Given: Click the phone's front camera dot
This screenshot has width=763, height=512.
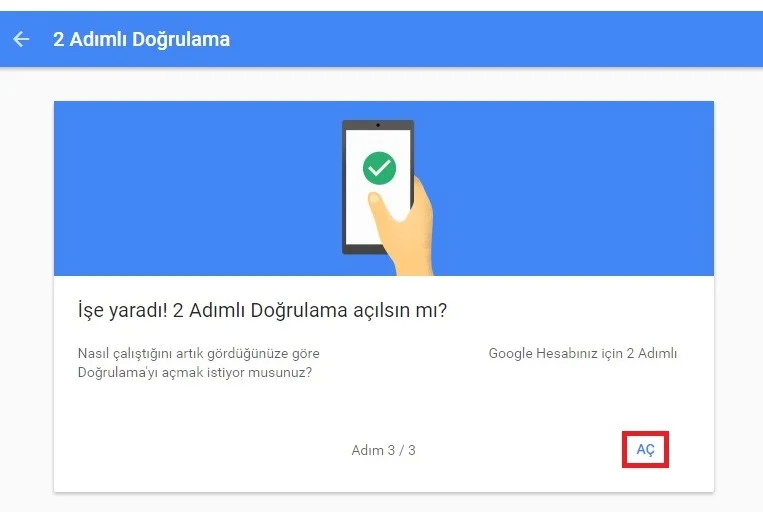Looking at the screenshot, I should coord(378,125).
